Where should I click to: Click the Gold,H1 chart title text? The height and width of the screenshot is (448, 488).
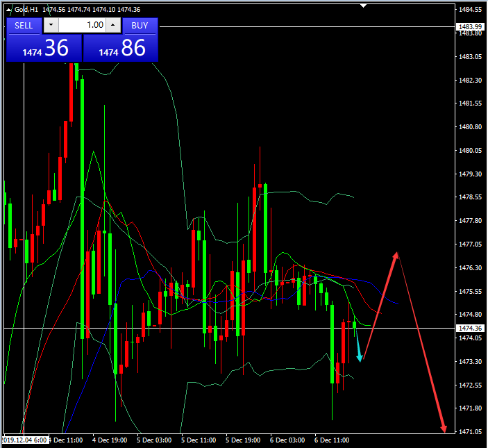[x=26, y=9]
